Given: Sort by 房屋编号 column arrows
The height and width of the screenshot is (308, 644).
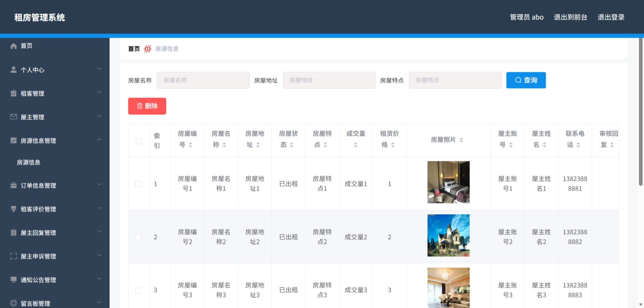Looking at the screenshot, I should tap(190, 145).
